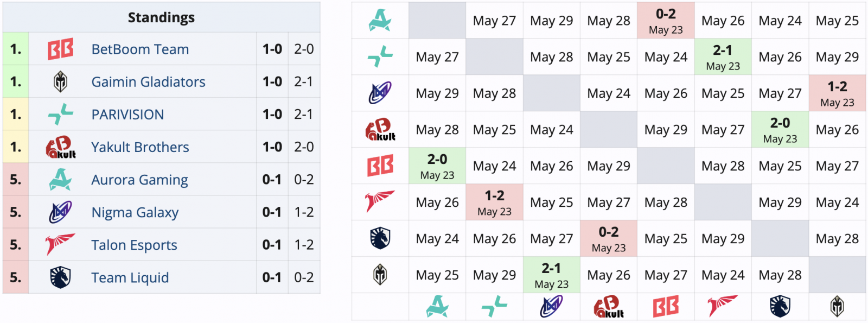Open the Gaimin Gladiators team link
This screenshot has width=868, height=323.
[148, 82]
